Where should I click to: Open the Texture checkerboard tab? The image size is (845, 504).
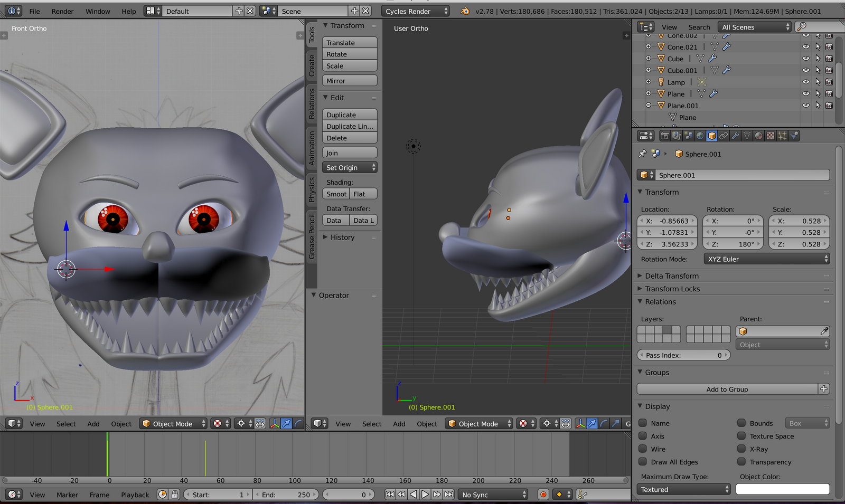[x=771, y=136]
